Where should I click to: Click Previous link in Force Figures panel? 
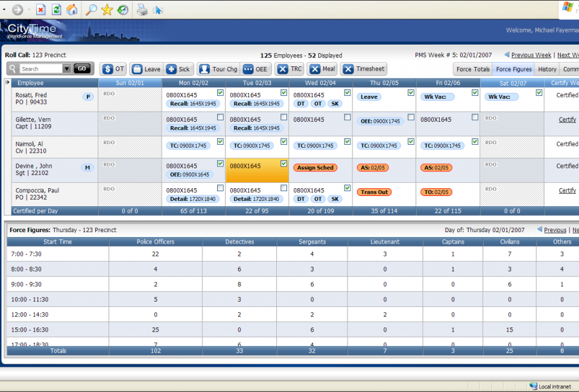(x=555, y=230)
